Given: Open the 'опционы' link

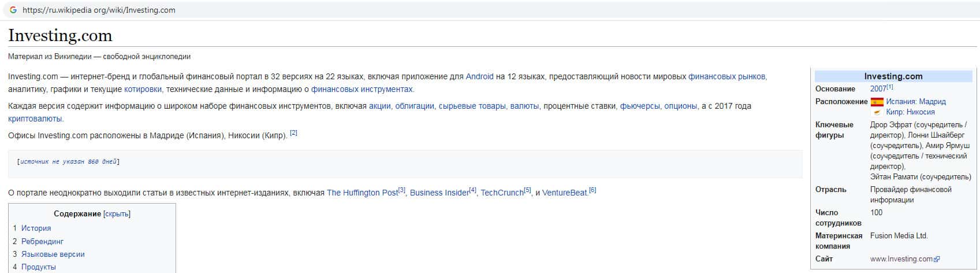Looking at the screenshot, I should (680, 106).
